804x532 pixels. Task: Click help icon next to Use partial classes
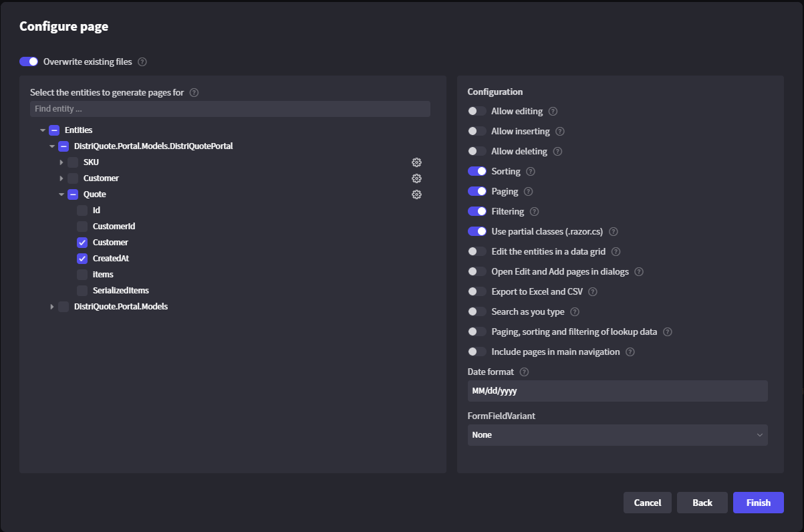click(x=613, y=232)
